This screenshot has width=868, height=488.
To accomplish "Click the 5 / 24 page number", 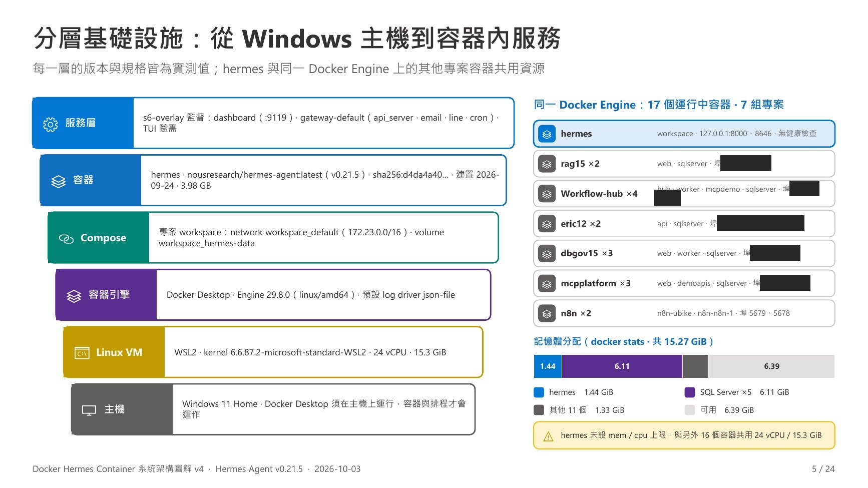I will [x=823, y=469].
